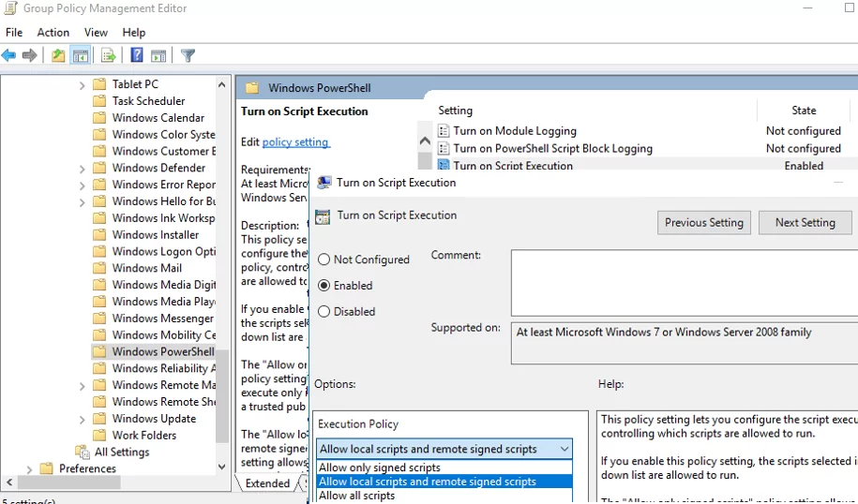Viewport: 858px width, 504px height.
Task: Click the Forward arrow toolbar icon
Action: pos(30,55)
